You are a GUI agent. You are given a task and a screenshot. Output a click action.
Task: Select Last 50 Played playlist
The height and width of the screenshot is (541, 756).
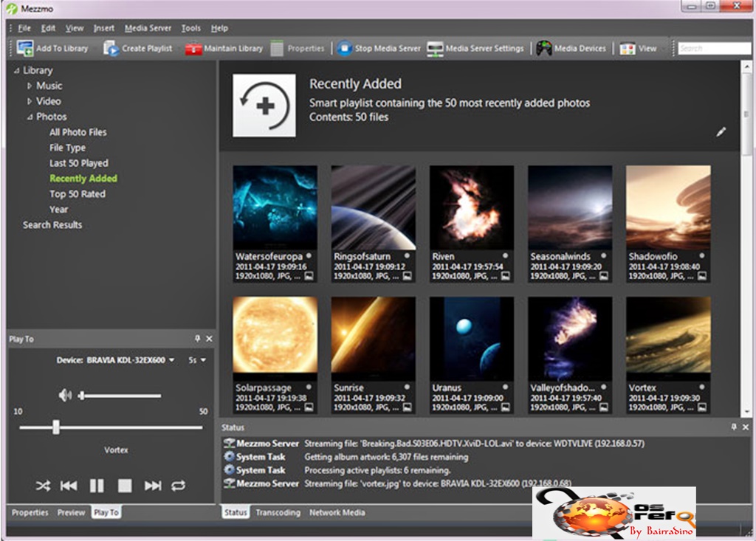(x=79, y=163)
